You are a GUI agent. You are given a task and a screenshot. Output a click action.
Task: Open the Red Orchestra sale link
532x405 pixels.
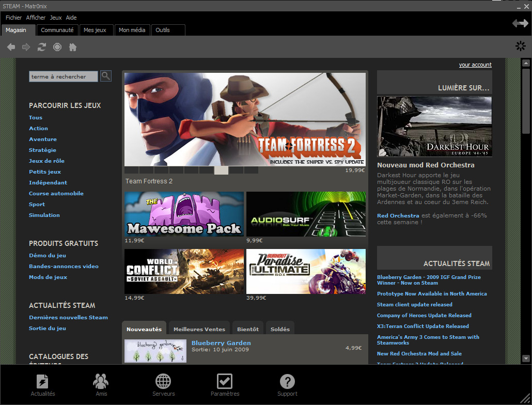click(398, 215)
